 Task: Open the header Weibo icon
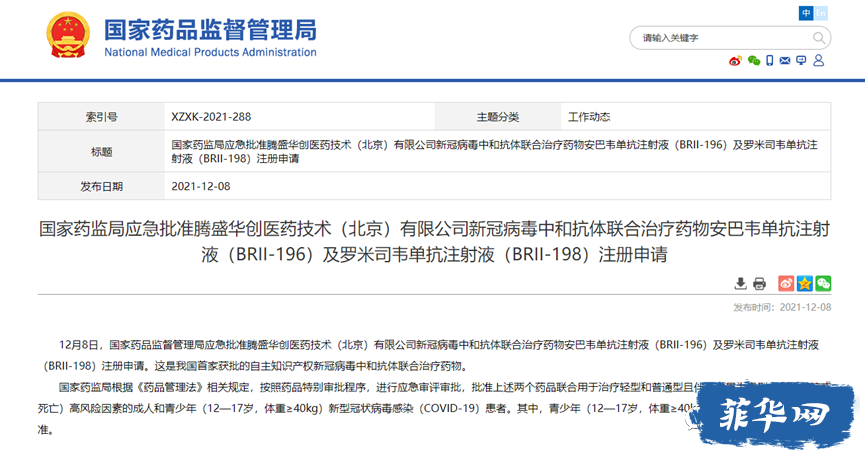(735, 61)
